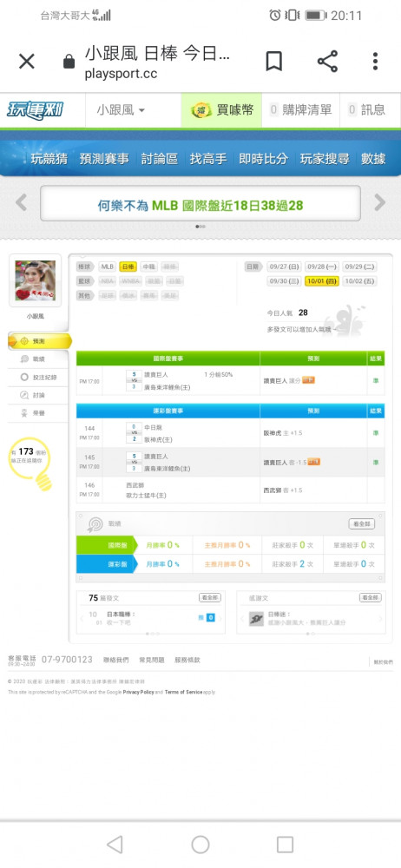Go to 預測賽事 nav item
The width and height of the screenshot is (401, 868).
[104, 159]
